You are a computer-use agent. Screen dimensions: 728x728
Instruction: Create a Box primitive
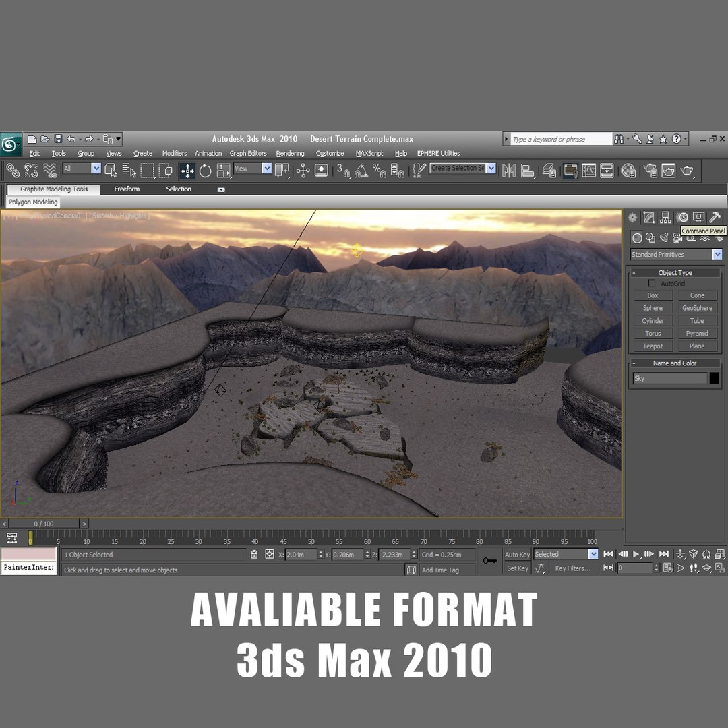[653, 295]
